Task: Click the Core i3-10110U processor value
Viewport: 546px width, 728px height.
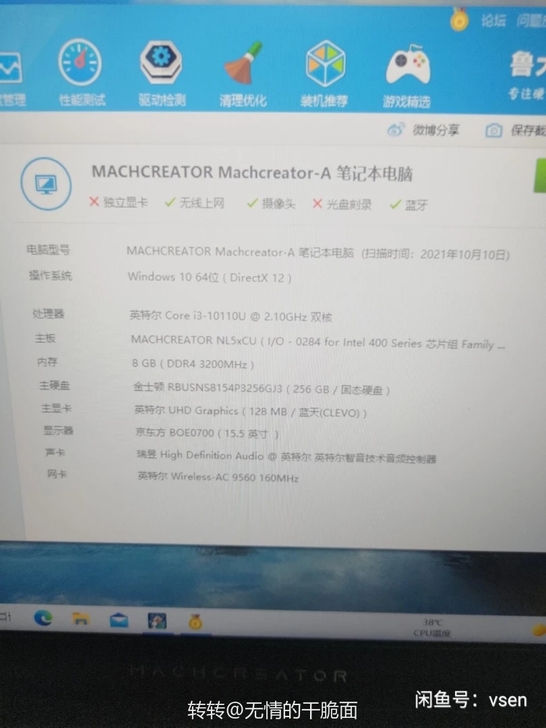Action: point(231,316)
